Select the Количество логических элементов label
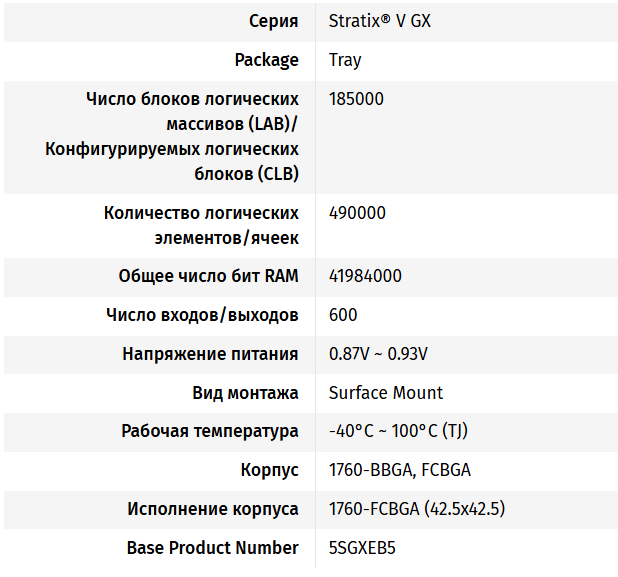Viewport: 618px width, 577px height. point(201,225)
